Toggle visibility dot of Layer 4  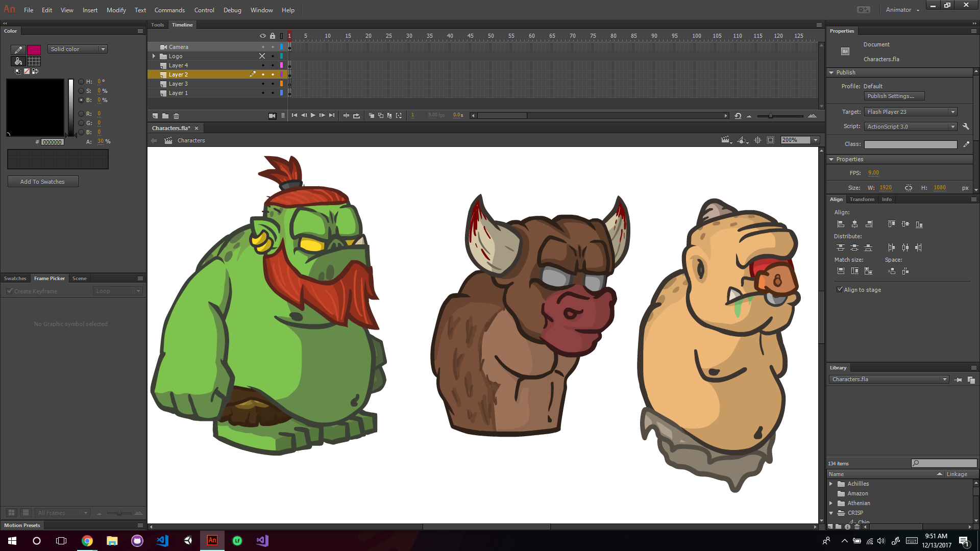coord(263,66)
